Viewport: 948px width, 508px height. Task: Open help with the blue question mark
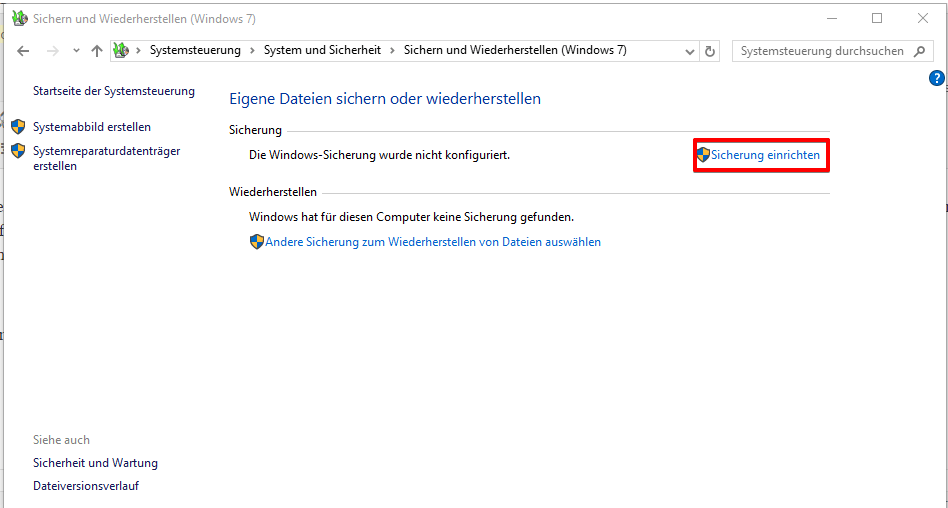click(x=937, y=78)
